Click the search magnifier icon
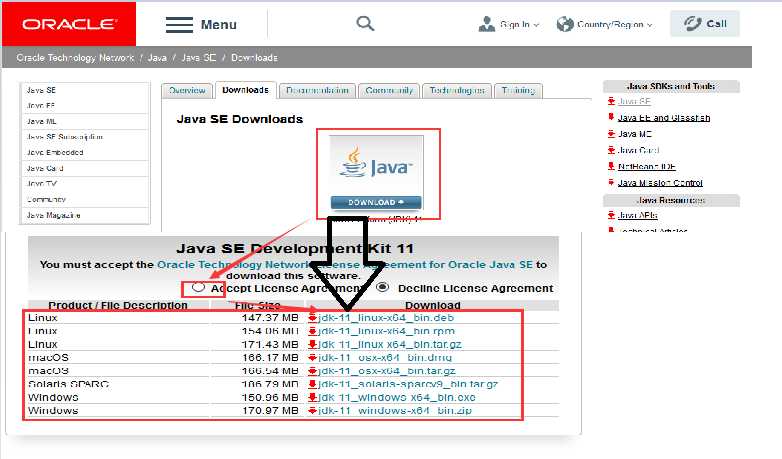Image resolution: width=782 pixels, height=459 pixels. 365,23
